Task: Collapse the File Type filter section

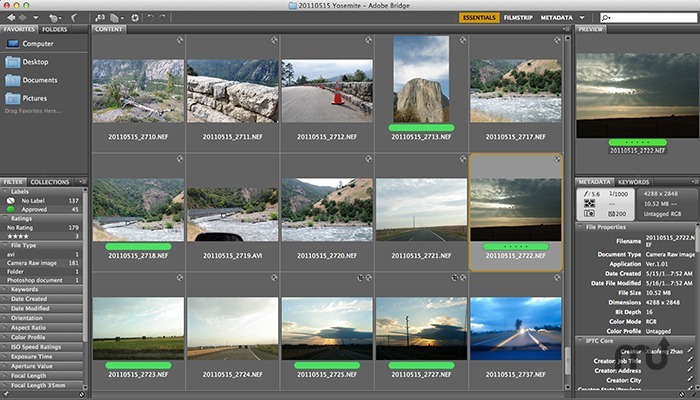Action: (6, 246)
